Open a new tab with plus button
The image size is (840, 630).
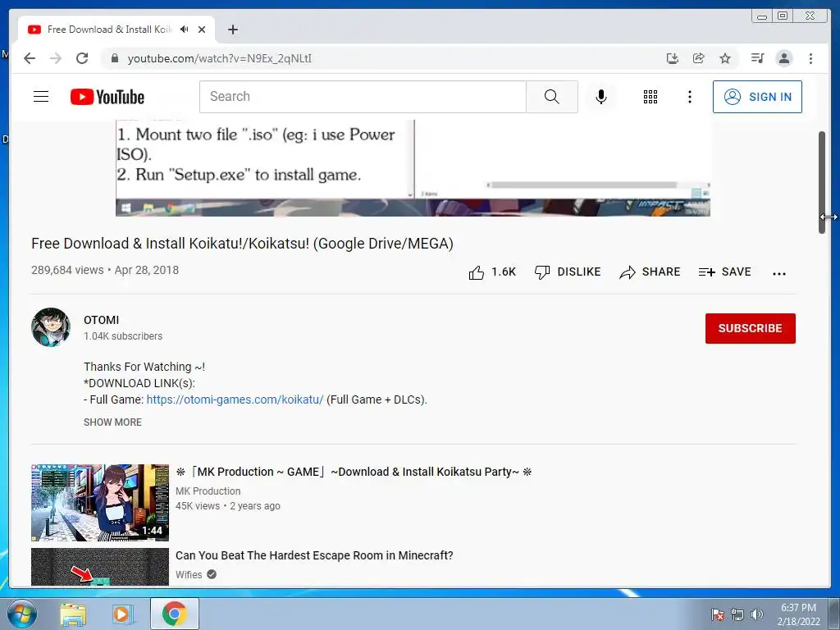coord(232,30)
